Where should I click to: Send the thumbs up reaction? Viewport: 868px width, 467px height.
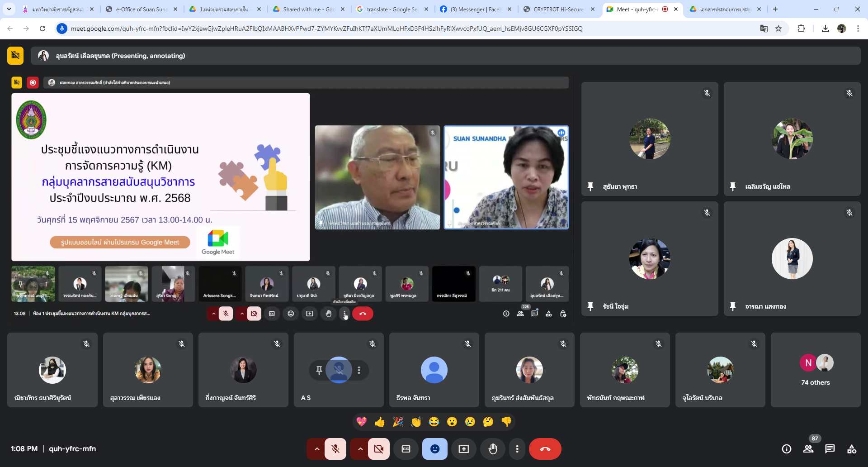pyautogui.click(x=380, y=422)
